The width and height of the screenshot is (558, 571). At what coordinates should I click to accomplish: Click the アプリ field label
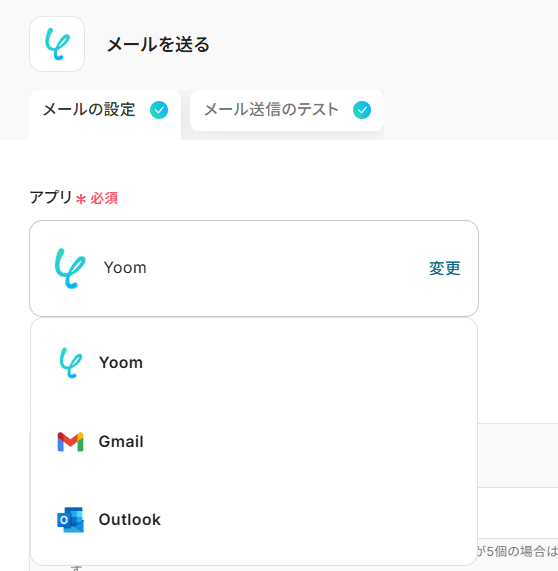click(51, 198)
